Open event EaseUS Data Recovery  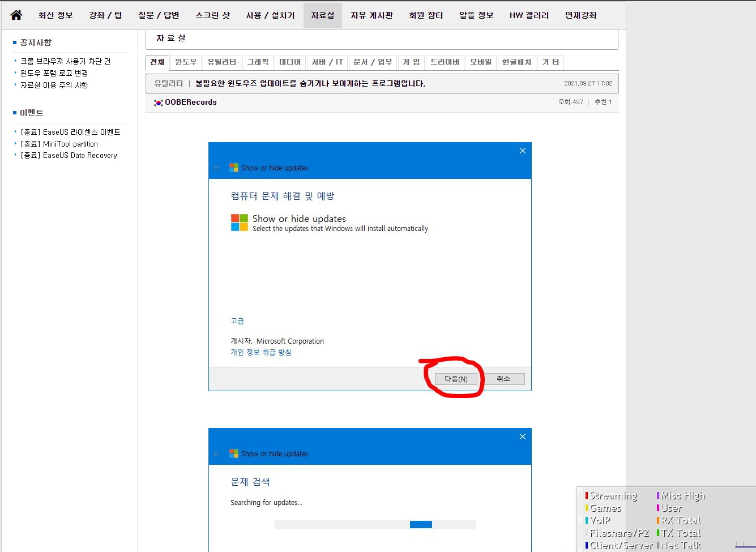[x=69, y=155]
